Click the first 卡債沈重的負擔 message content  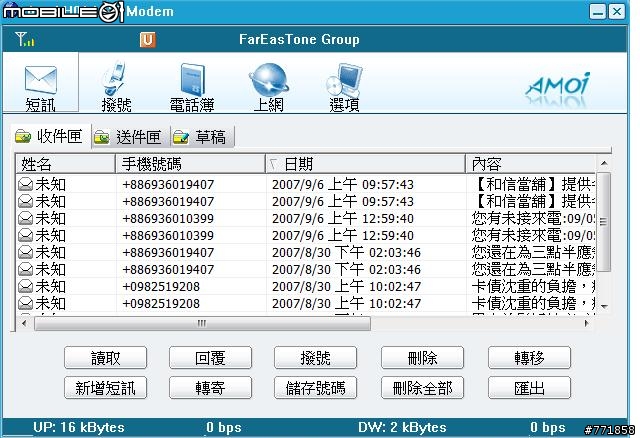[x=533, y=287]
